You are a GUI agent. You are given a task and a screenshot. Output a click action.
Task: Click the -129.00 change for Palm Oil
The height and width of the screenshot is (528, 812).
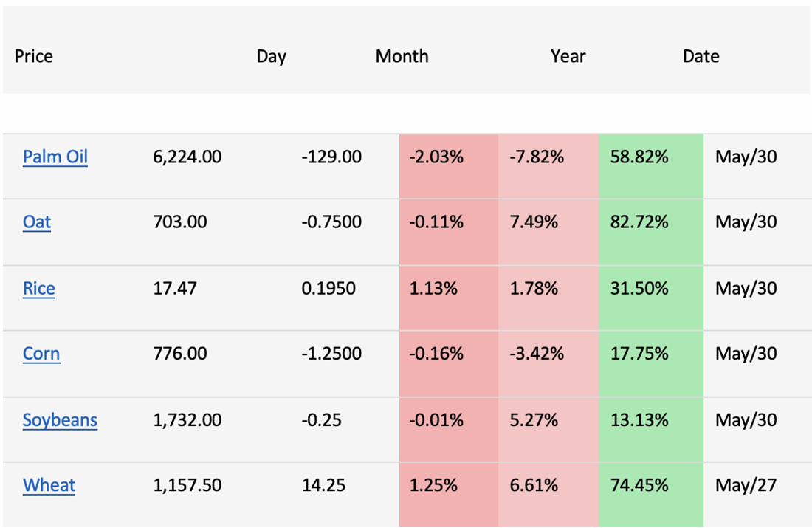click(x=331, y=157)
